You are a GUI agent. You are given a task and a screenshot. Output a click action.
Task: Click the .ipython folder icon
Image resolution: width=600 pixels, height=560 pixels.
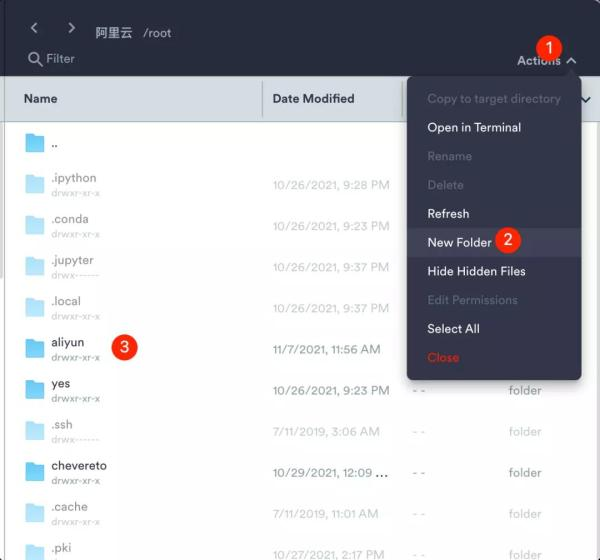click(35, 184)
